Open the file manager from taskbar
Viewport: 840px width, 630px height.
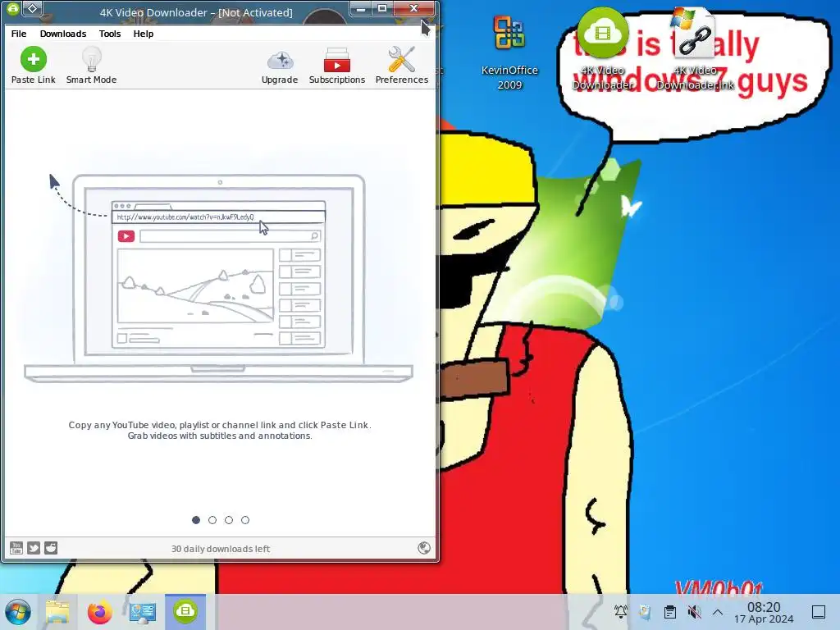[57, 612]
